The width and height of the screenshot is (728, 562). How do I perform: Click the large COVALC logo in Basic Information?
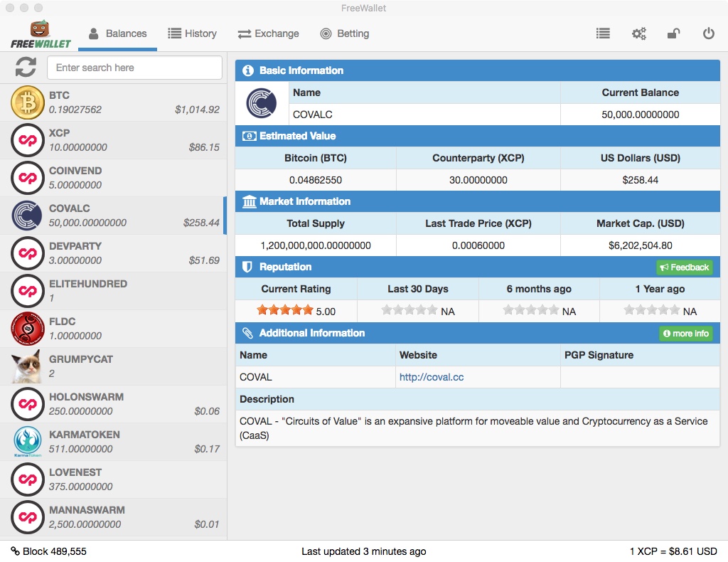pyautogui.click(x=262, y=103)
